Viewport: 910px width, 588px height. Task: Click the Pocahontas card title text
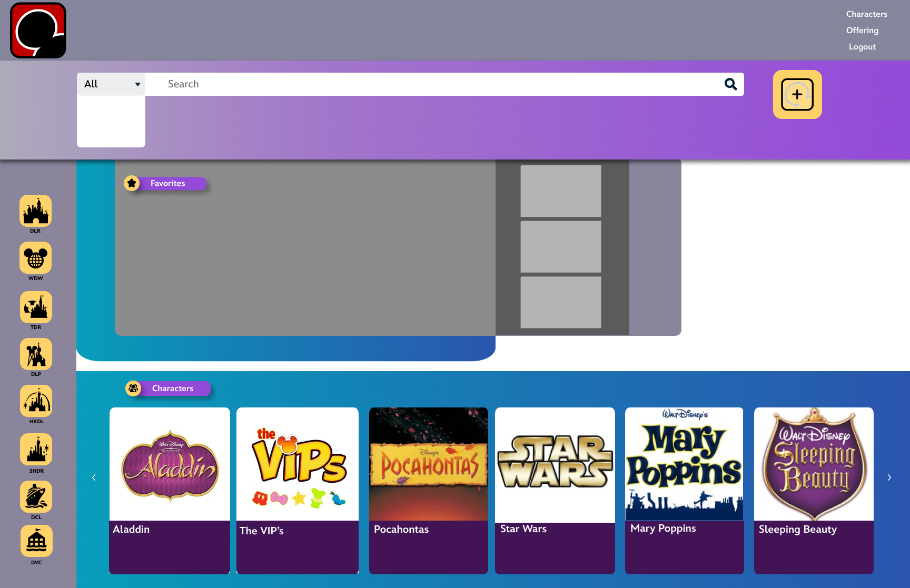point(401,530)
